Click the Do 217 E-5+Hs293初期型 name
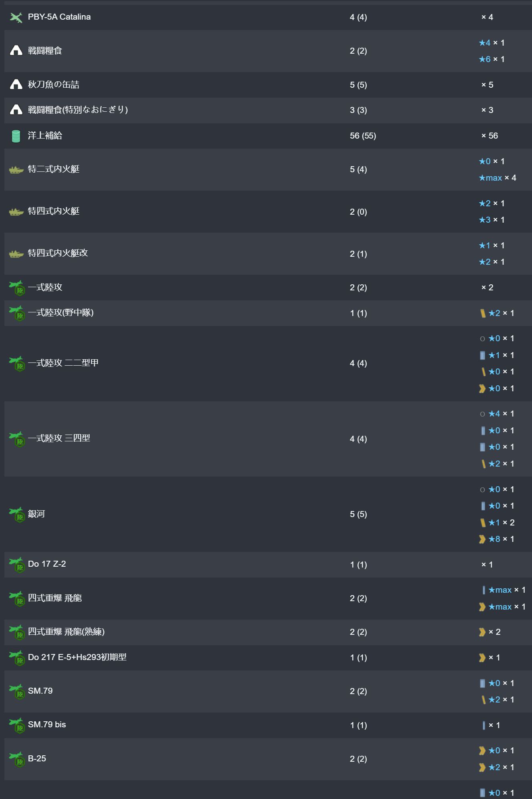 [x=77, y=657]
